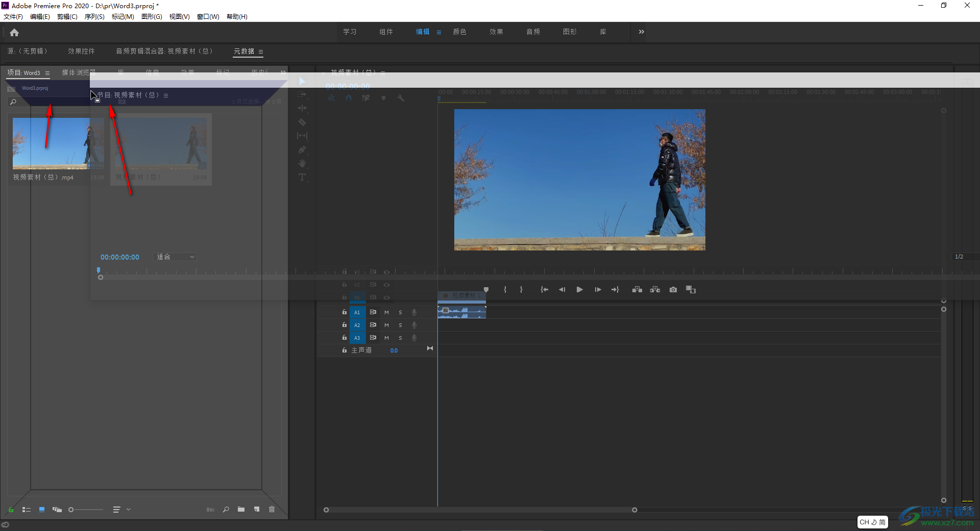Play the program monitor video
This screenshot has width=980, height=531.
point(580,290)
